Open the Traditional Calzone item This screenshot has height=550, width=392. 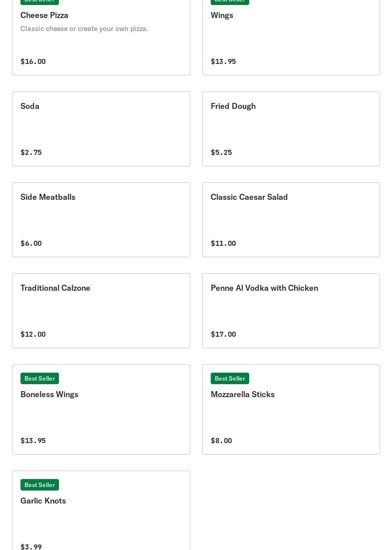pos(55,288)
